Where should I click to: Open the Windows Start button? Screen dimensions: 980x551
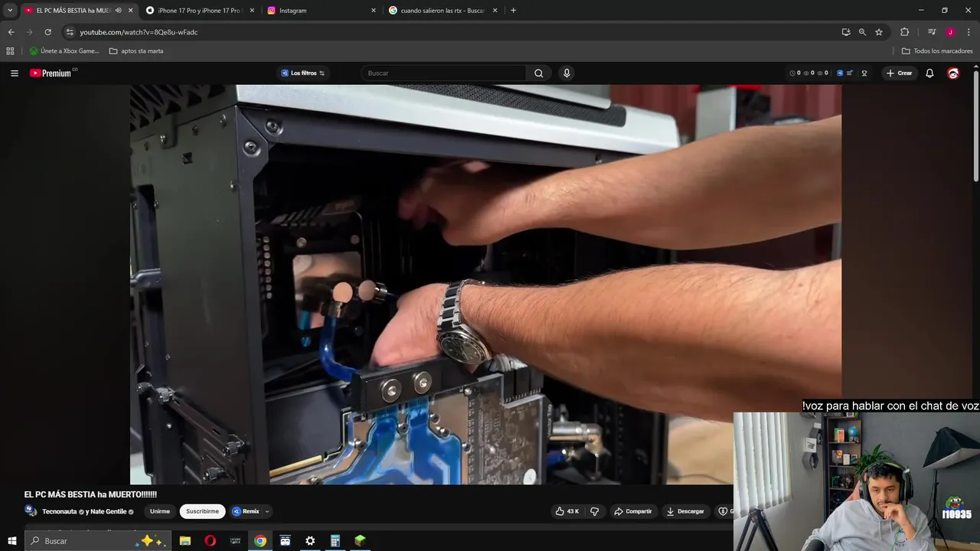pos(11,541)
